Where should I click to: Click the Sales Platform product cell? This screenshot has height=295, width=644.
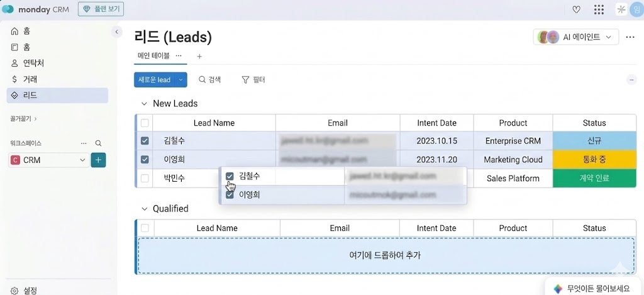(513, 178)
